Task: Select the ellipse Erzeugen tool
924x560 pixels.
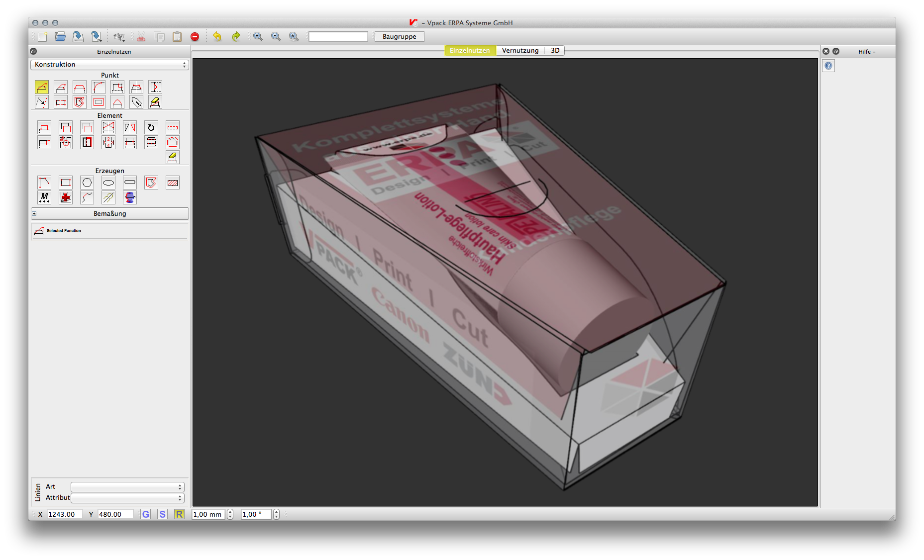Action: click(108, 183)
